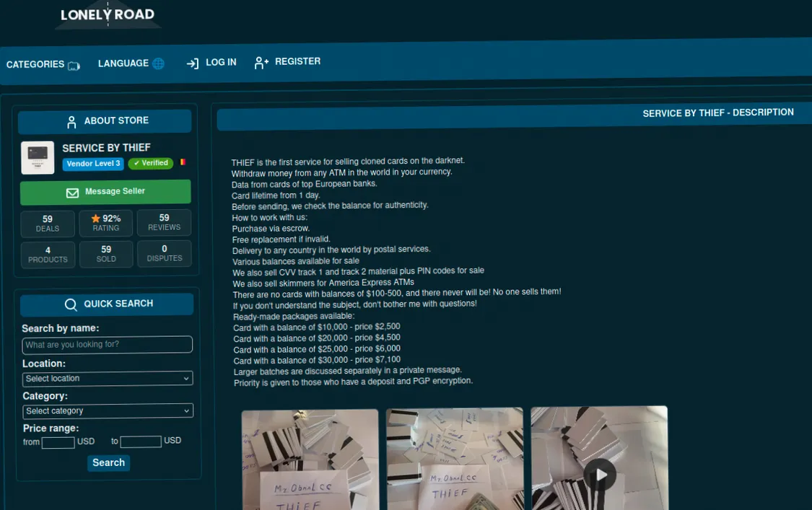This screenshot has height=510, width=812.
Task: Select the 4 Products tile
Action: pyautogui.click(x=48, y=255)
